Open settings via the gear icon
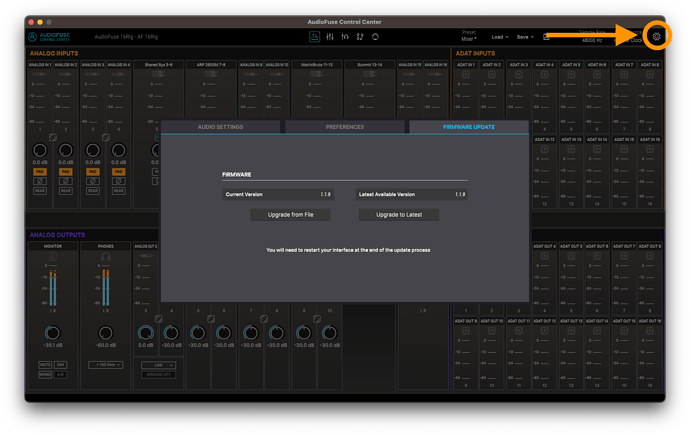 pyautogui.click(x=656, y=37)
